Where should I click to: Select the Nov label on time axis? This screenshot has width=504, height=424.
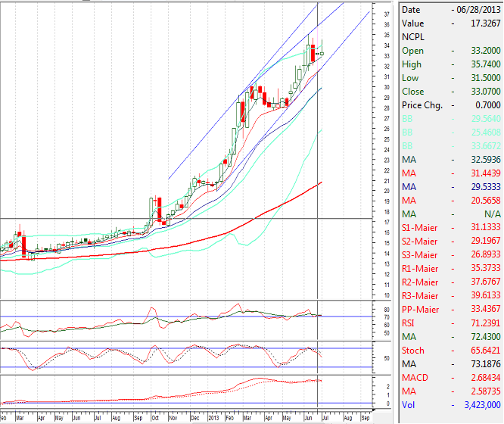173,417
